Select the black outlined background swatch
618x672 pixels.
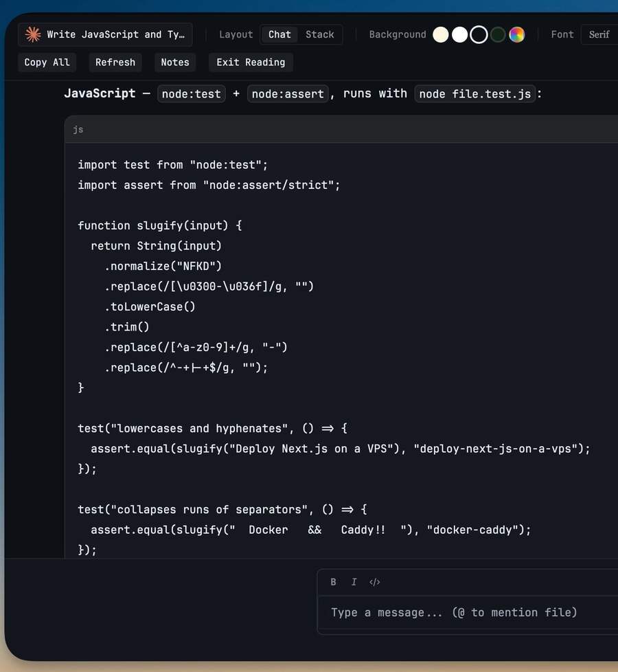pyautogui.click(x=479, y=35)
